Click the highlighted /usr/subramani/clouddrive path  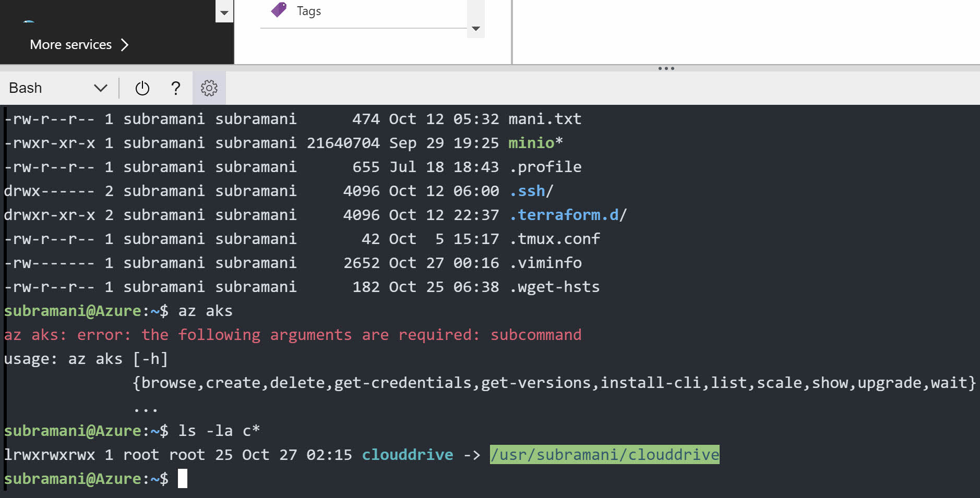pos(604,454)
